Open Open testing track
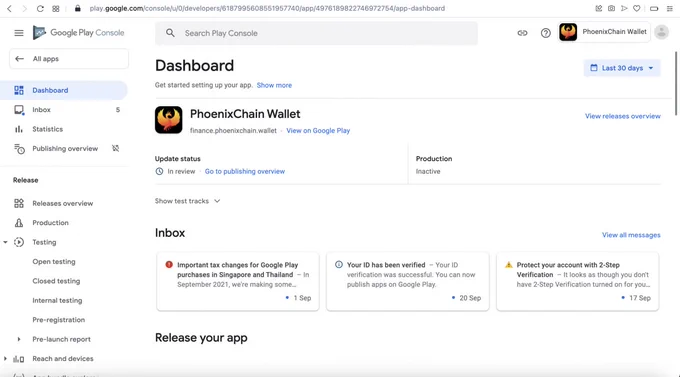 coord(54,262)
